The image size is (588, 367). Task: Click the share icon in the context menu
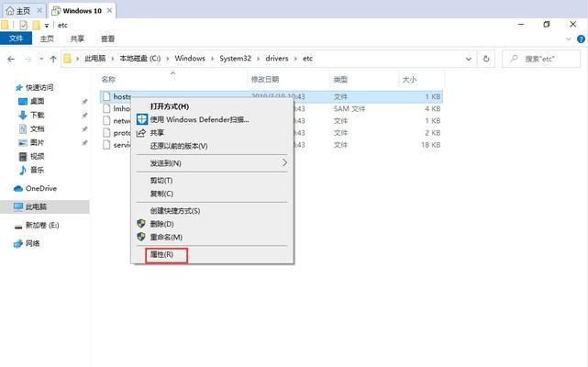(141, 133)
